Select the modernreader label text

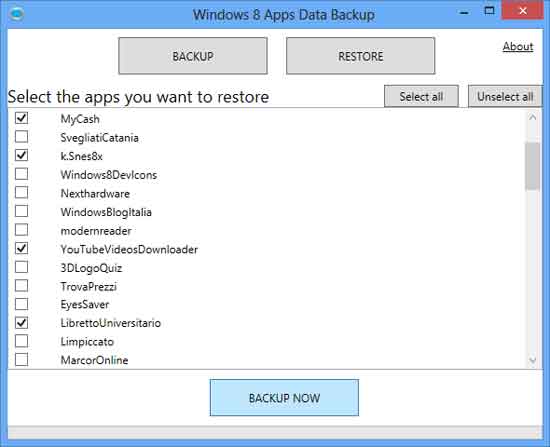(x=96, y=231)
